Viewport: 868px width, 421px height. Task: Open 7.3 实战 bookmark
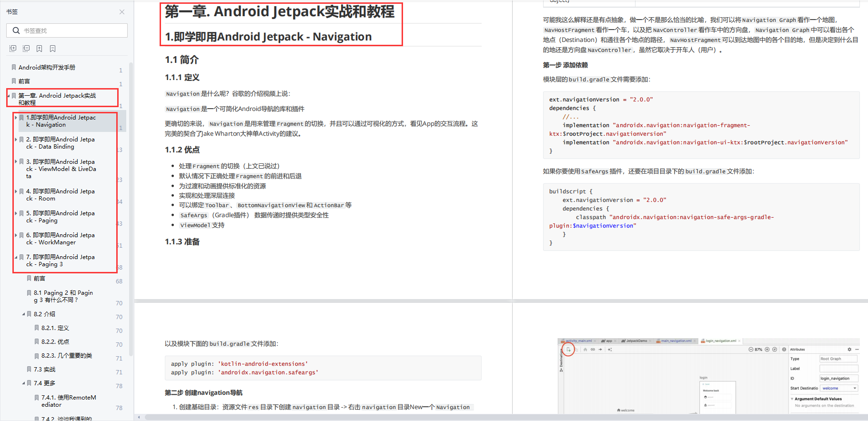point(44,369)
